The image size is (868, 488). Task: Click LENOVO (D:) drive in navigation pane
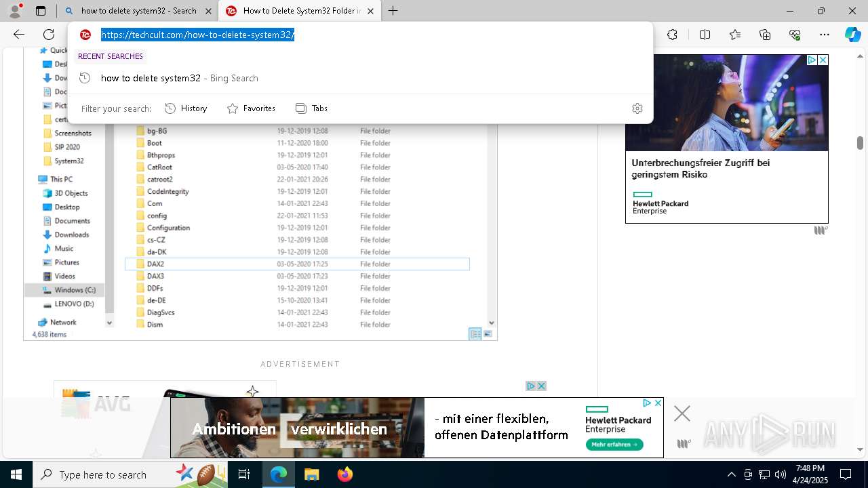click(x=68, y=304)
